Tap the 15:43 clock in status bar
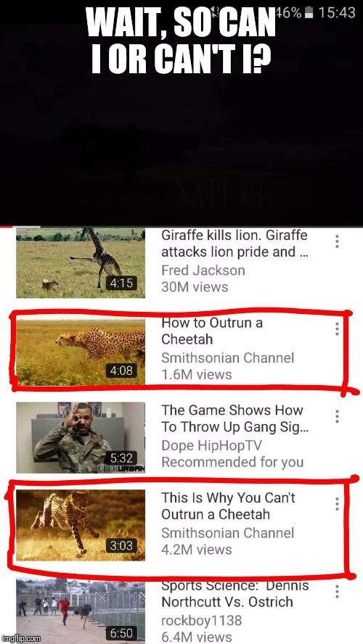363x644 pixels. (x=337, y=13)
